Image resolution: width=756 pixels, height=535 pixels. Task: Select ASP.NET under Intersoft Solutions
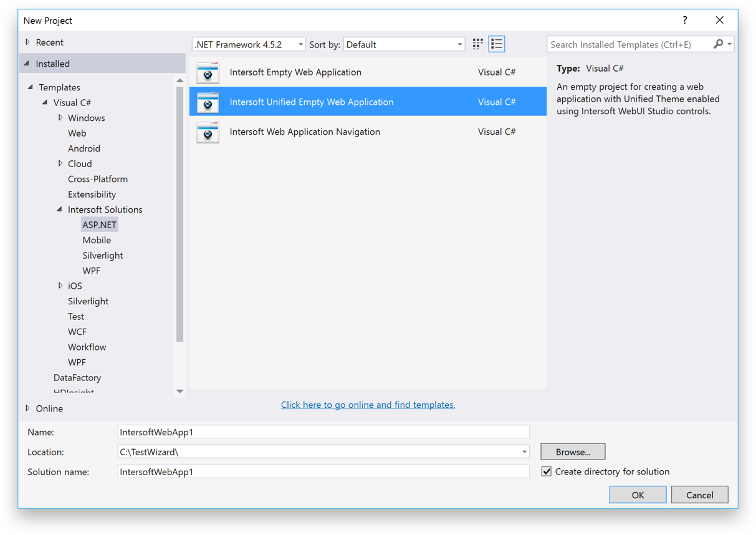click(x=100, y=224)
